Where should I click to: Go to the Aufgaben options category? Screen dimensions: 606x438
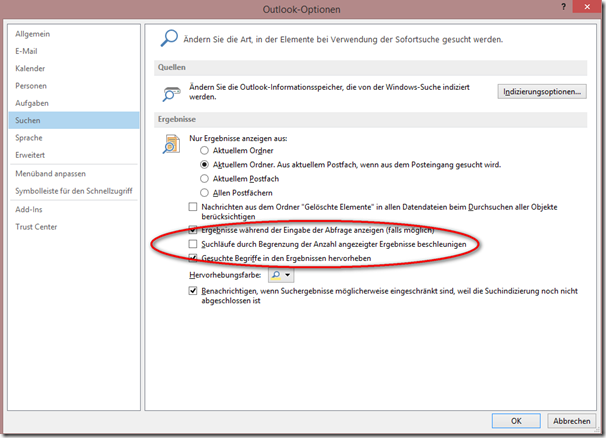[x=73, y=103]
